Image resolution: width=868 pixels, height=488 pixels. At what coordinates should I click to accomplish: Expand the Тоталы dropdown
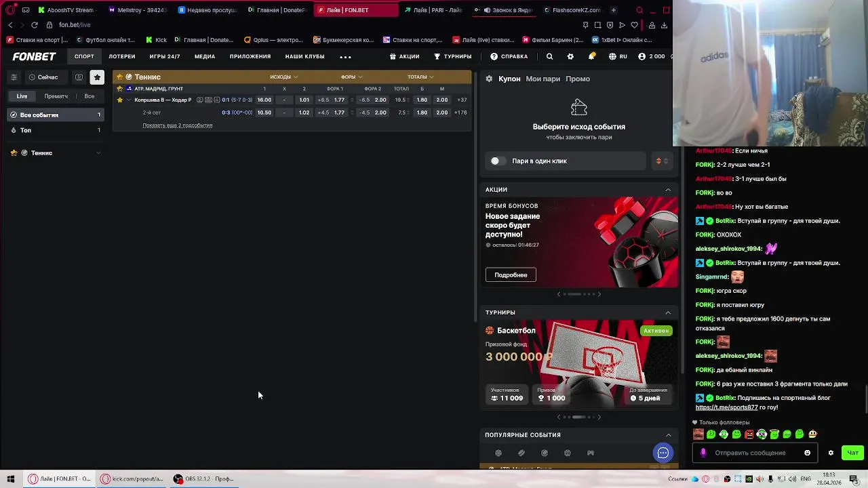pyautogui.click(x=420, y=77)
